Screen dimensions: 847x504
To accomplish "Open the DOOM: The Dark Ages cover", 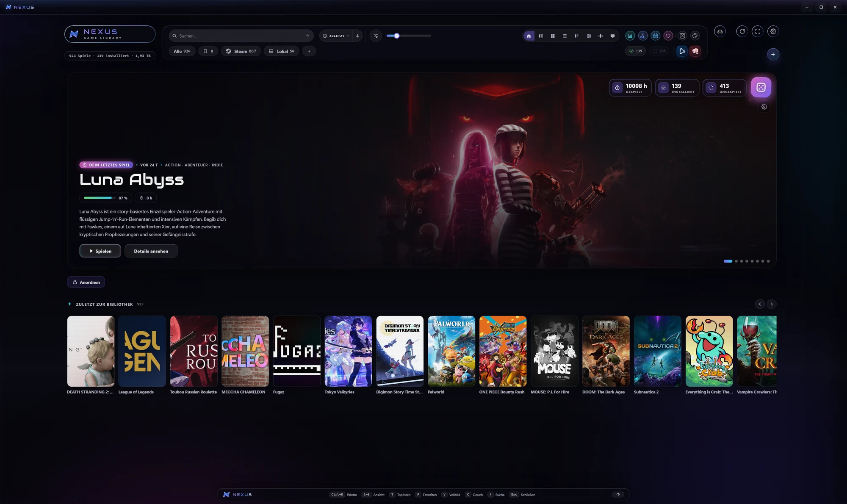I will [x=606, y=351].
